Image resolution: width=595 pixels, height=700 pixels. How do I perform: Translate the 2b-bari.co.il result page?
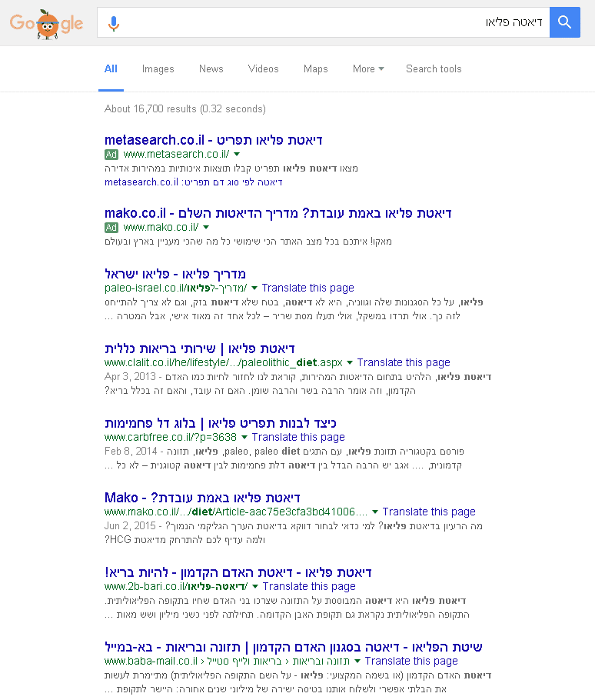tap(309, 586)
